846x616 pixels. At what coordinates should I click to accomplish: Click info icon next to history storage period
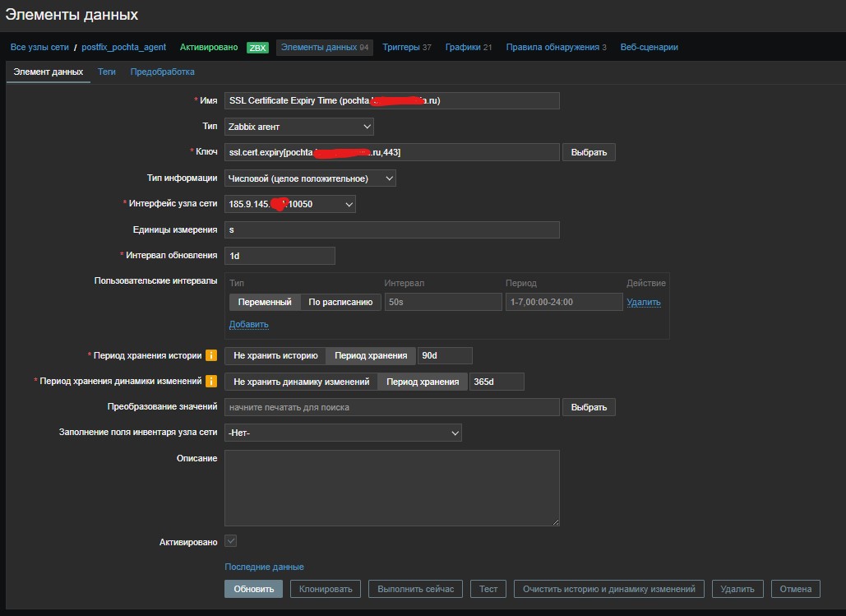tap(211, 356)
